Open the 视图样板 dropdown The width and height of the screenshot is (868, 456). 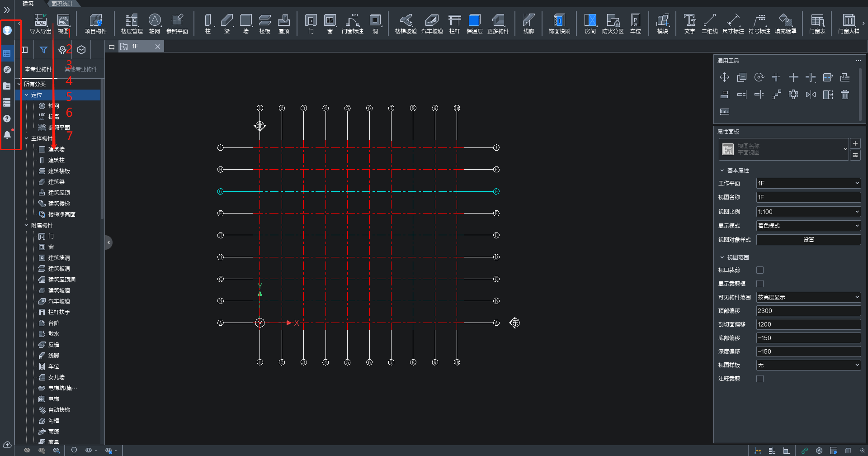click(808, 365)
